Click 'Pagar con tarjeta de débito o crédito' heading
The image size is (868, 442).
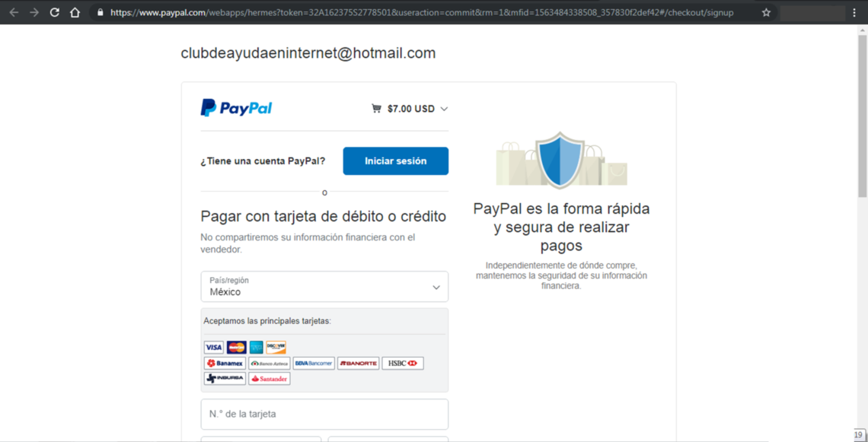(x=324, y=216)
